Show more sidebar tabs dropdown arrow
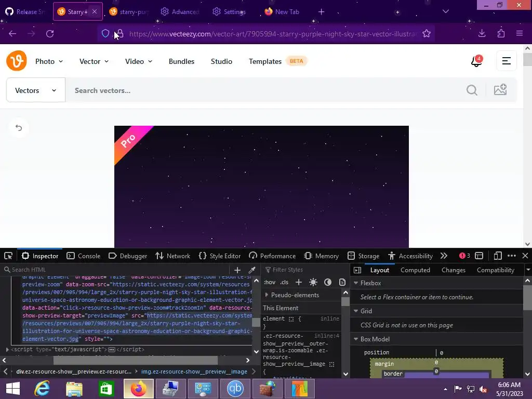This screenshot has width=532, height=399. 528,270
